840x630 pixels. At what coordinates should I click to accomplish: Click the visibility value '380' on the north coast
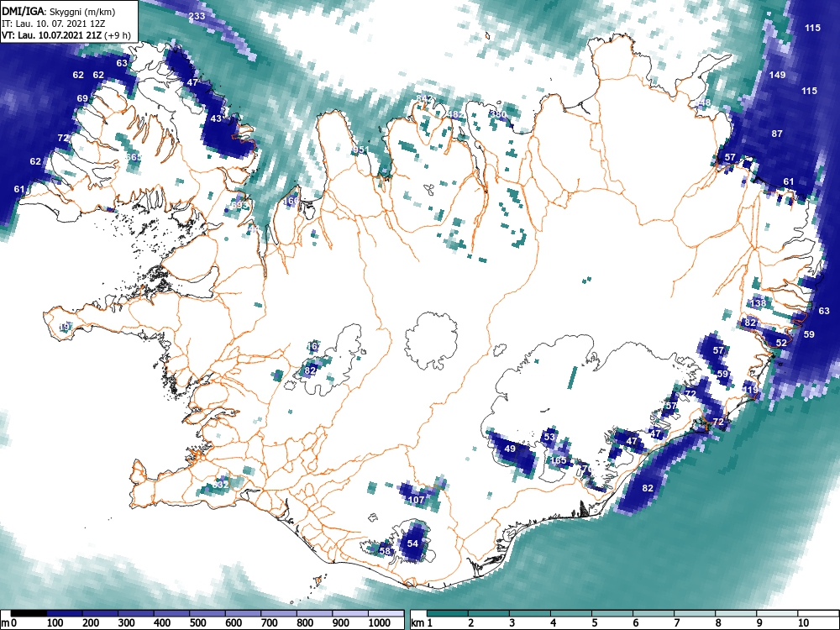point(499,114)
